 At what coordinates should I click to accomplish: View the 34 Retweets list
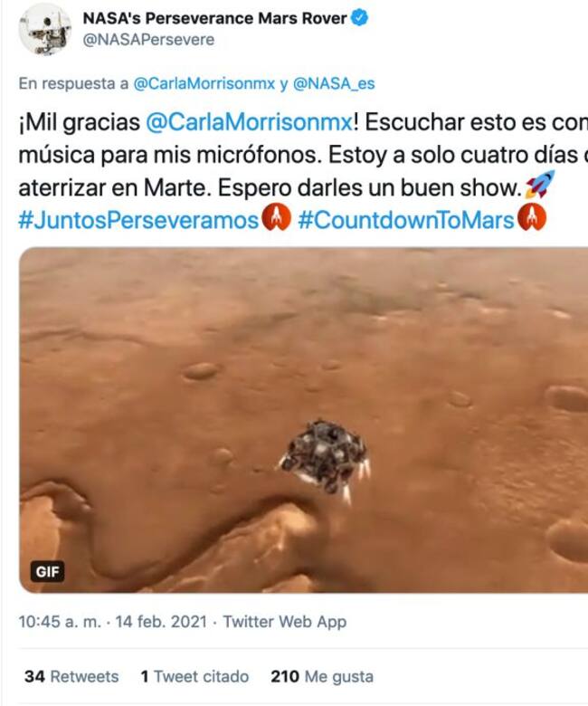71,676
